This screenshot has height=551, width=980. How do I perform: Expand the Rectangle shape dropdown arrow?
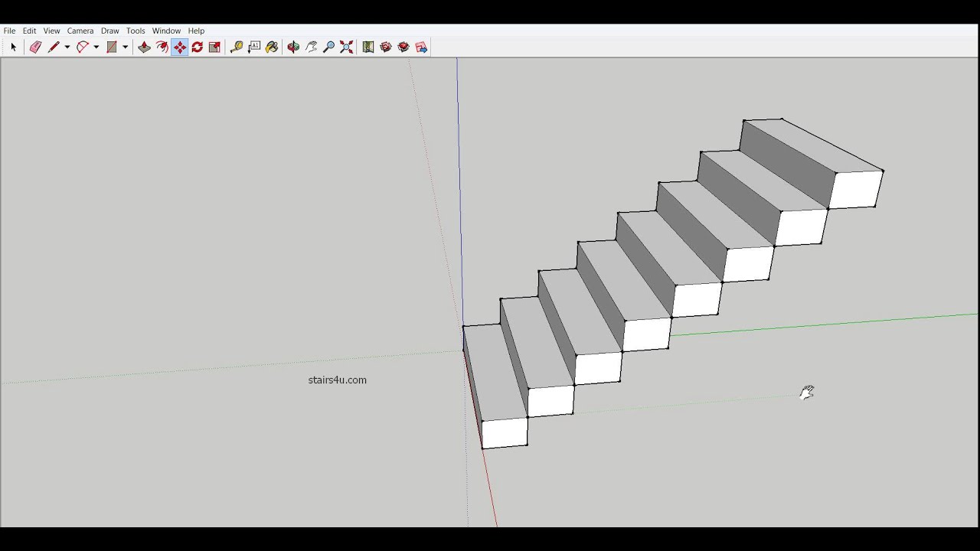coord(125,47)
